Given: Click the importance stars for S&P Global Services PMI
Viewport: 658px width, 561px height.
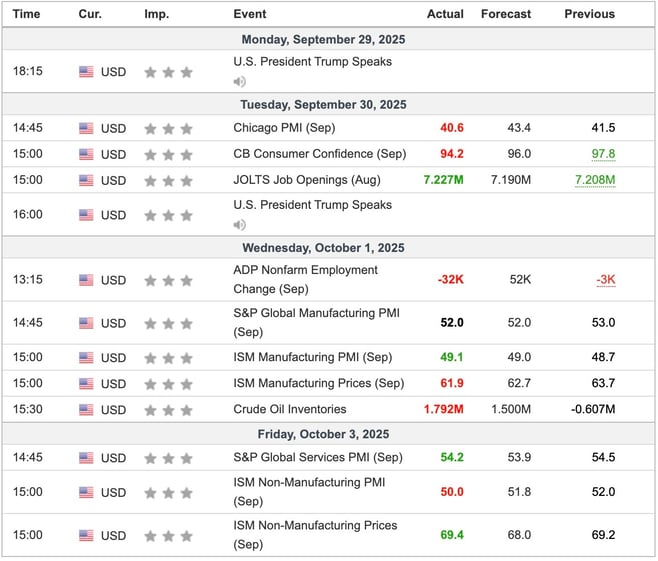Looking at the screenshot, I should (168, 458).
